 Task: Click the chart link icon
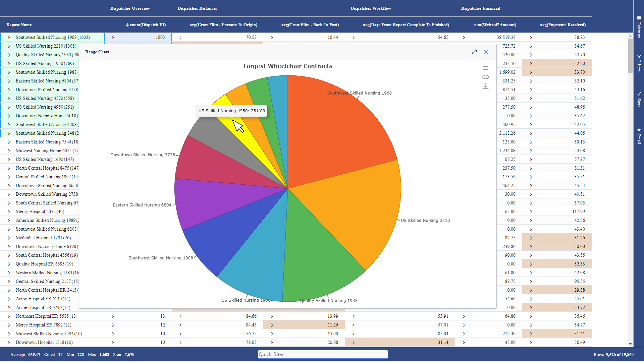click(x=485, y=77)
